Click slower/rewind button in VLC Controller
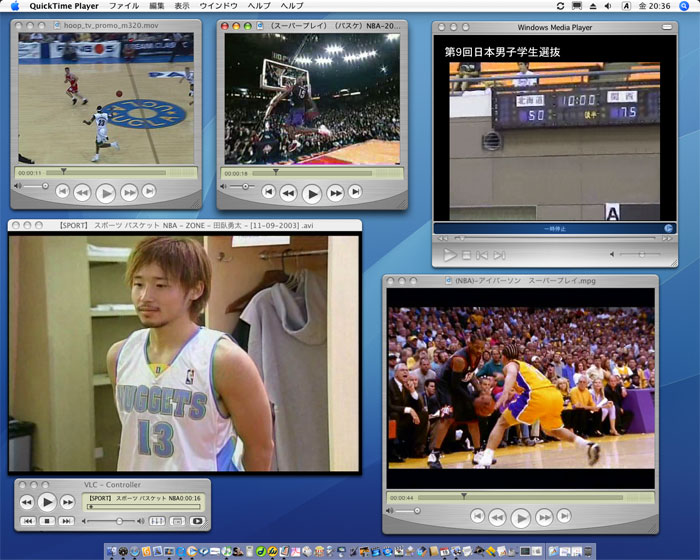This screenshot has width=700, height=560. (26, 502)
